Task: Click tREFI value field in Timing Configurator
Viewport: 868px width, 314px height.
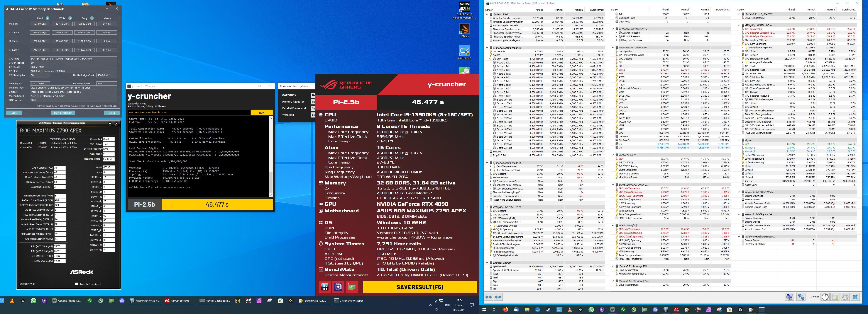Action: coord(109,167)
